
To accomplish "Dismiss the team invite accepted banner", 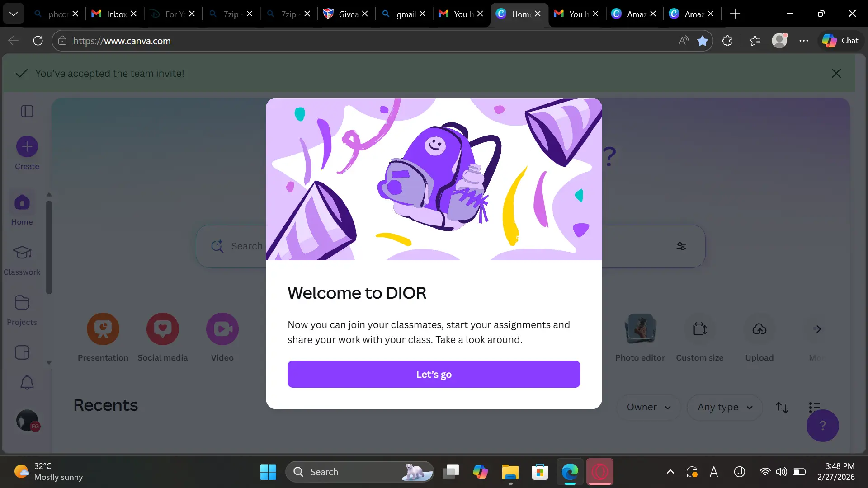I will (836, 73).
